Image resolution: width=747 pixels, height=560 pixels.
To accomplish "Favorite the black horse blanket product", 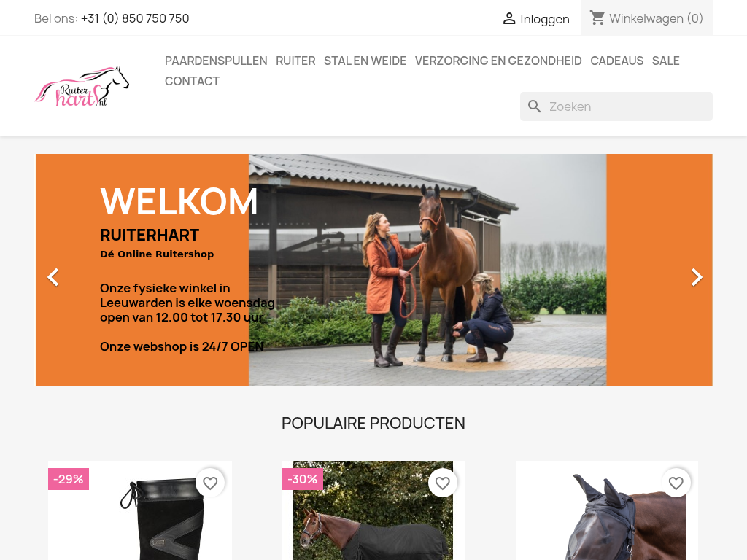I will tap(443, 483).
